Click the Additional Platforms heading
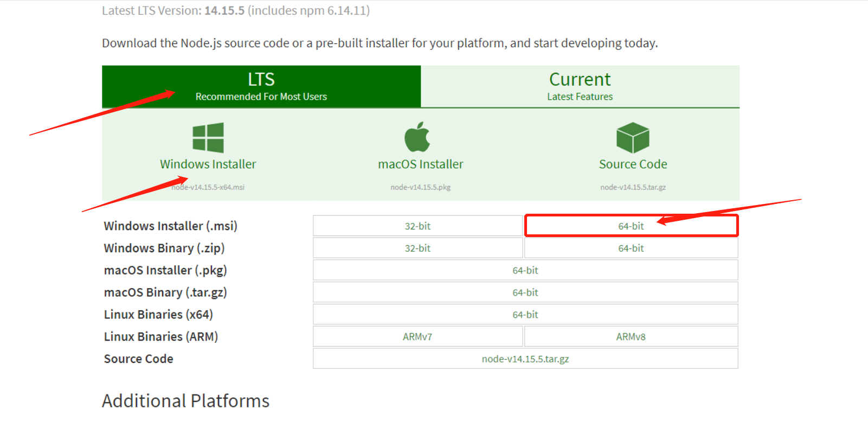Screen dimensions: 868x428 (186, 401)
